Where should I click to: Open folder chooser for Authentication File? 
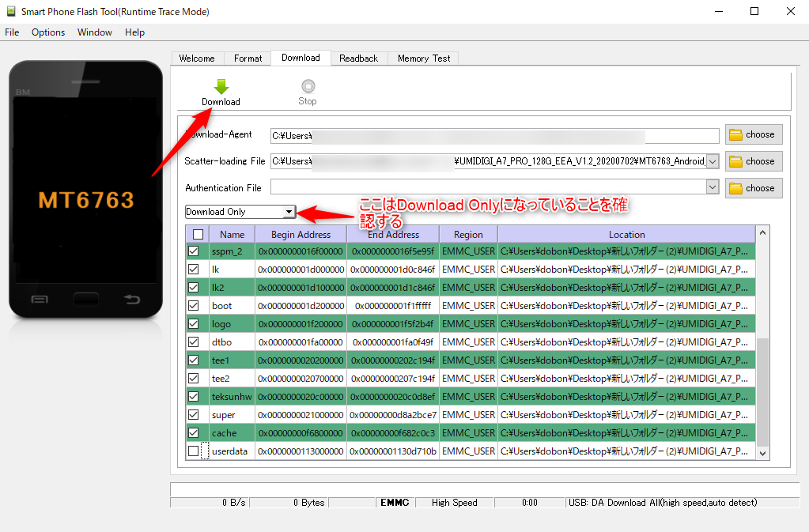coord(754,188)
